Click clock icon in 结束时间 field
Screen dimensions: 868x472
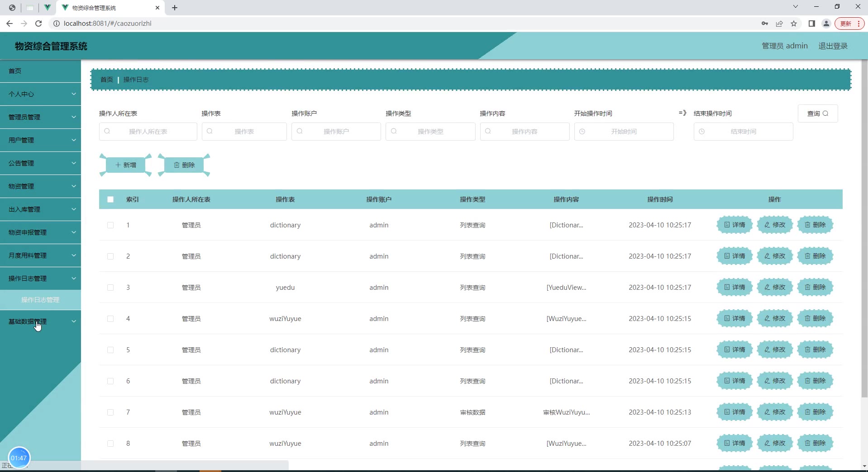pyautogui.click(x=702, y=132)
